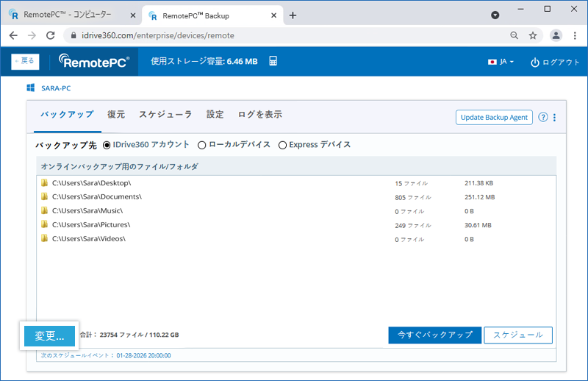Select IDrive360 アカウント radio button
The height and width of the screenshot is (381, 588).
107,145
